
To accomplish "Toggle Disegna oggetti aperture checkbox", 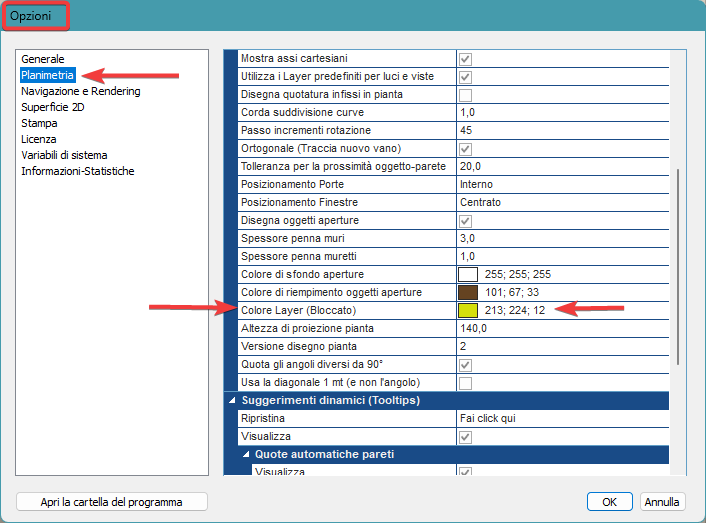I will [x=465, y=221].
